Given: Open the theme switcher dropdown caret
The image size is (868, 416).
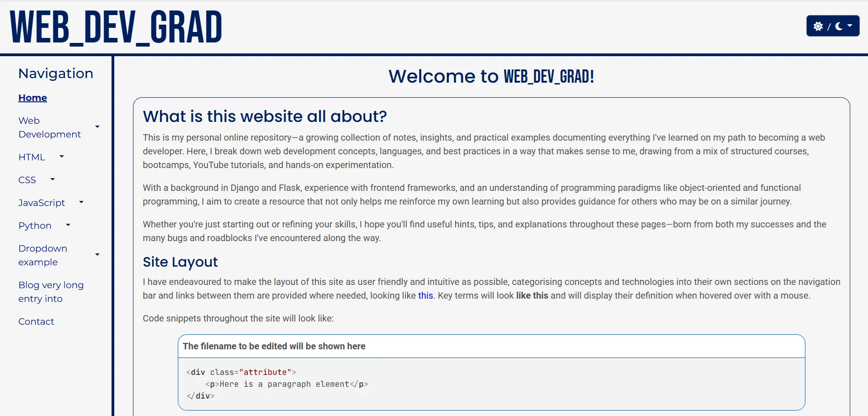Looking at the screenshot, I should point(850,26).
